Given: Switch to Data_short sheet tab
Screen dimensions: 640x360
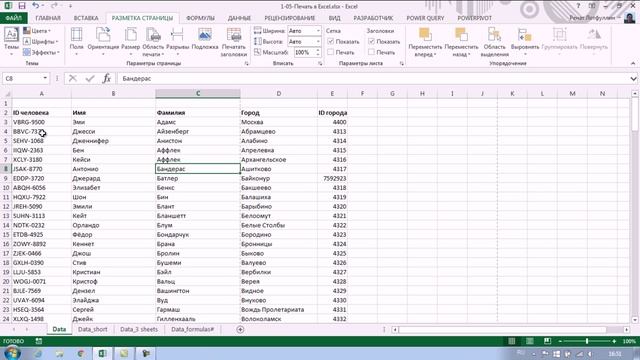Looking at the screenshot, I should click(93, 329).
